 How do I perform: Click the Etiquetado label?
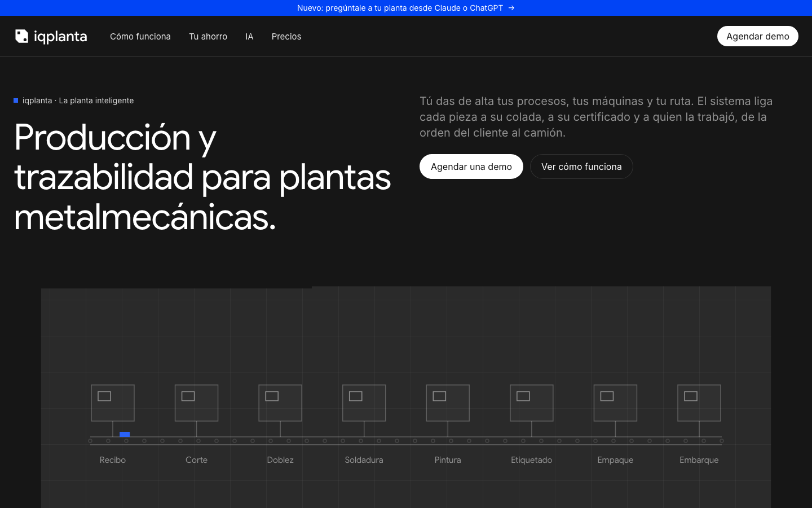(x=532, y=460)
